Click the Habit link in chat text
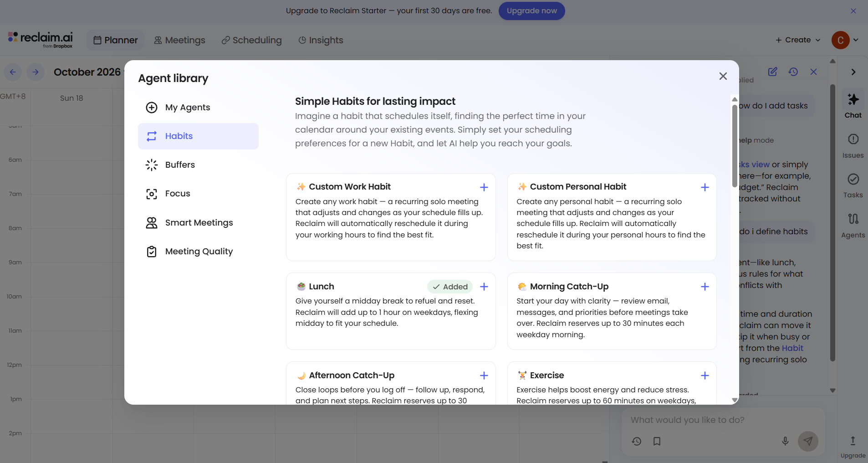Screen dimensions: 868x463 (792, 348)
